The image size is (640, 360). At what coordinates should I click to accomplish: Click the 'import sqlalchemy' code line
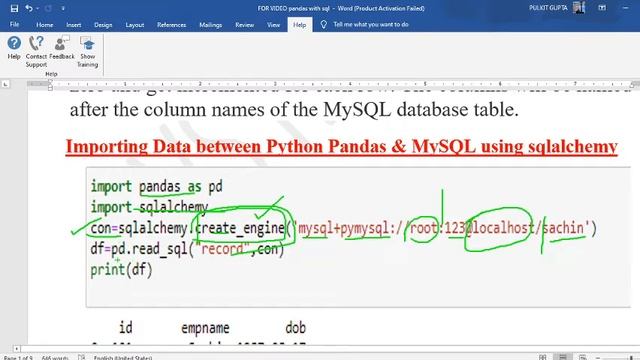point(149,207)
